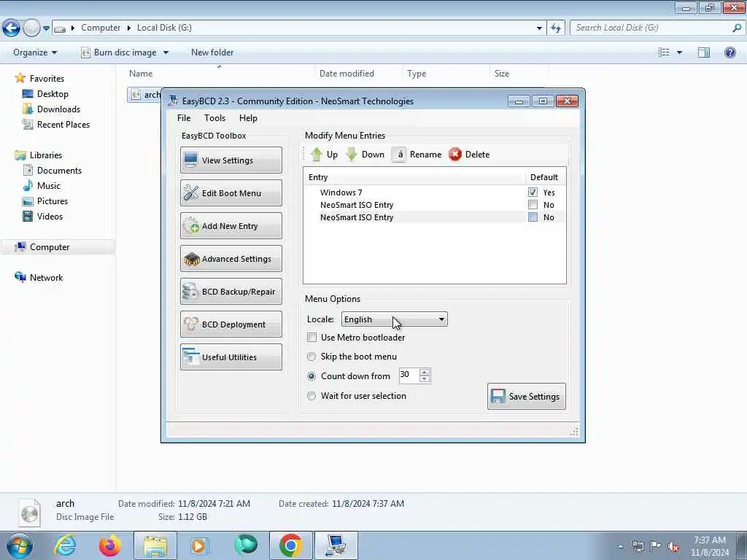This screenshot has height=560, width=747.
Task: Open Documents library
Action: [x=59, y=171]
